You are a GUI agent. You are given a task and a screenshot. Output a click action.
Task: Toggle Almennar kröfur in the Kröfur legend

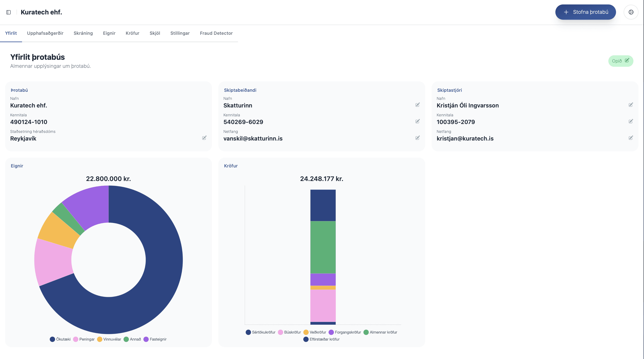tap(380, 332)
